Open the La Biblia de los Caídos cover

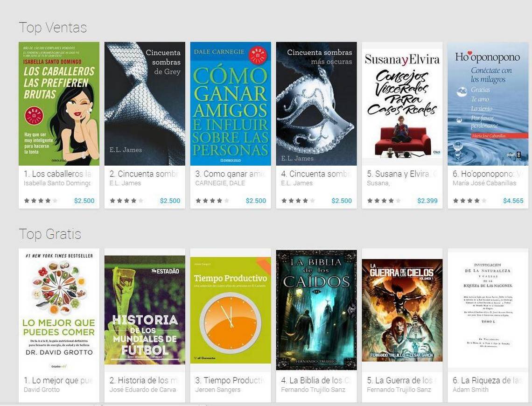(x=316, y=310)
